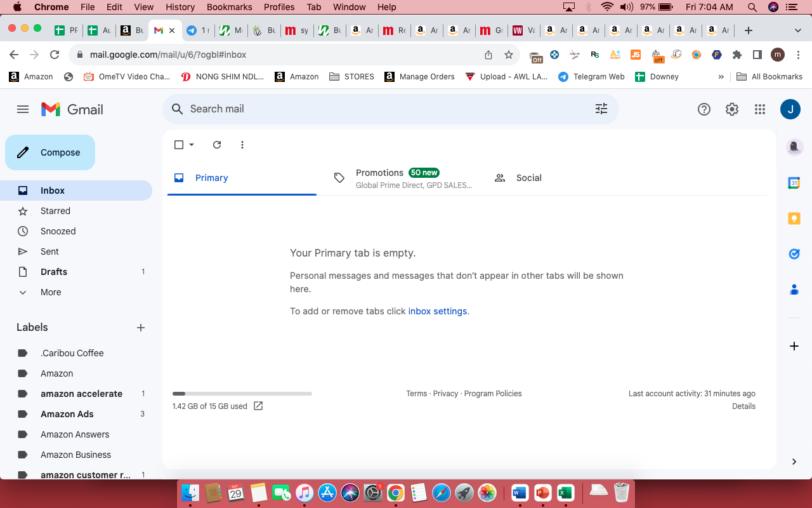Open the Snoozed folder
812x508 pixels.
click(x=76, y=231)
